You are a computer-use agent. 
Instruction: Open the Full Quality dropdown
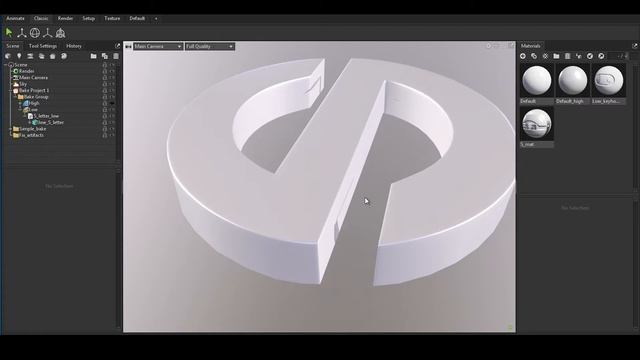pyautogui.click(x=210, y=47)
